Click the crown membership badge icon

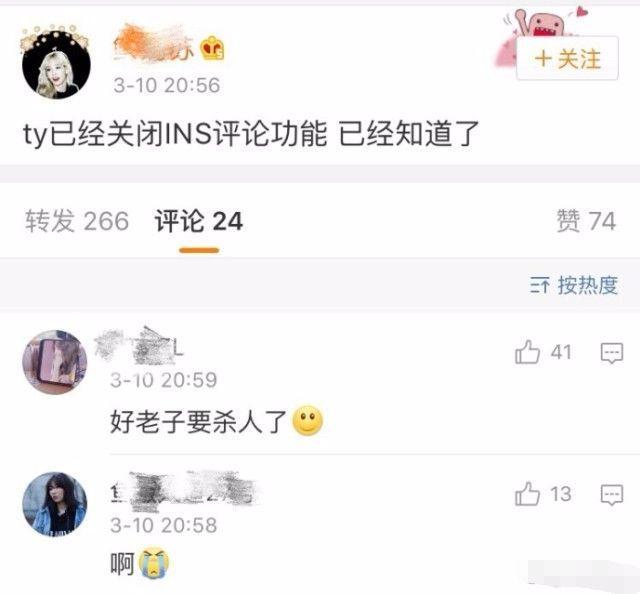213,49
